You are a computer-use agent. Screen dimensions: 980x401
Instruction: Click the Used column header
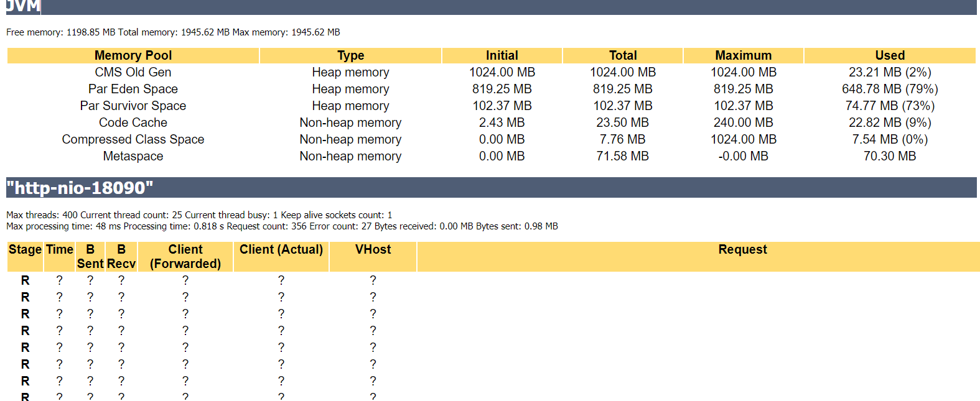point(889,55)
